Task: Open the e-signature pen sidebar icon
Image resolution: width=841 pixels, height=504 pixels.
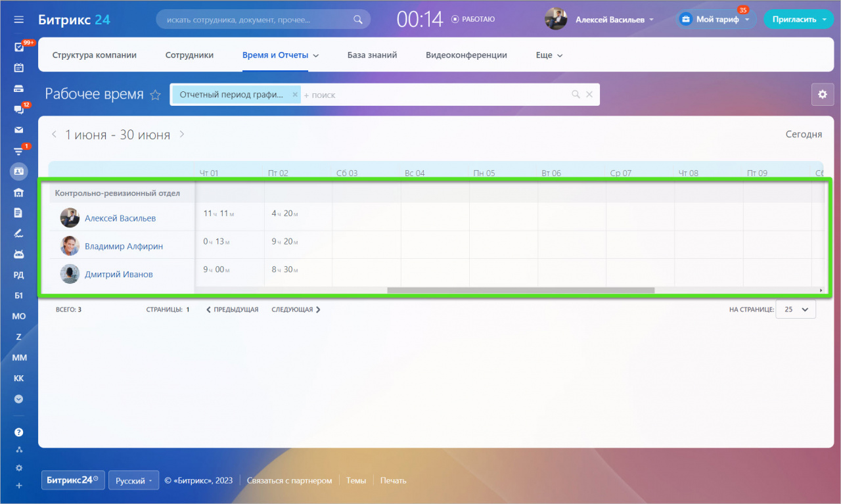Action: pyautogui.click(x=18, y=233)
